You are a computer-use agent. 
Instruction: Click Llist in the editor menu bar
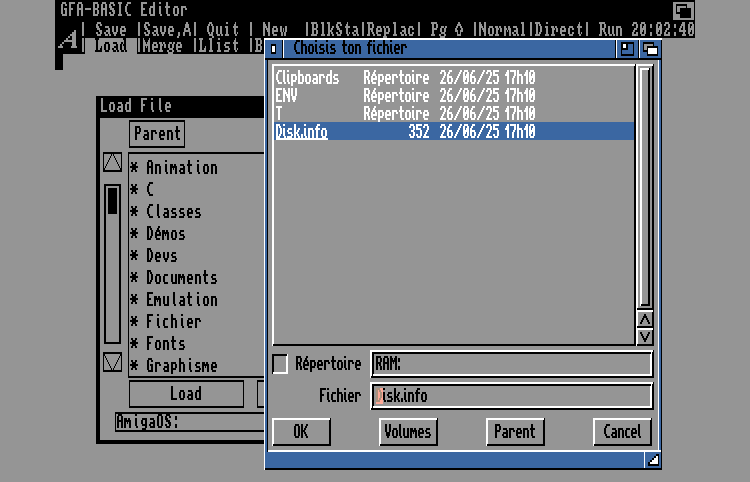coord(218,46)
